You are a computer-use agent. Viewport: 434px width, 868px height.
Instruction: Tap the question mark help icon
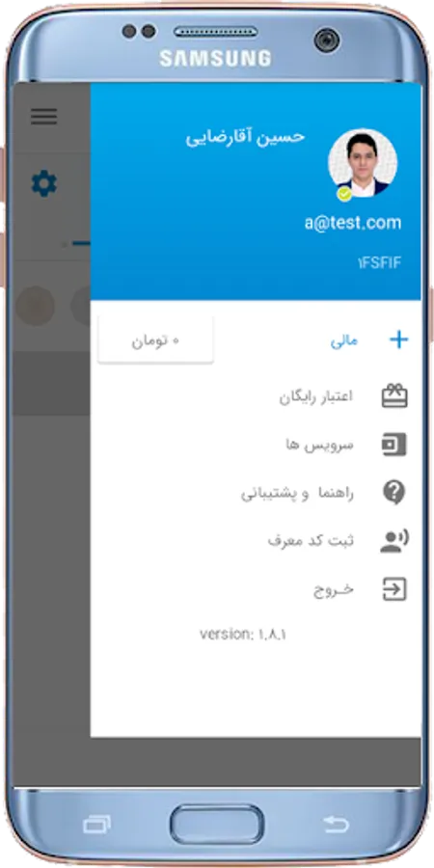394,492
